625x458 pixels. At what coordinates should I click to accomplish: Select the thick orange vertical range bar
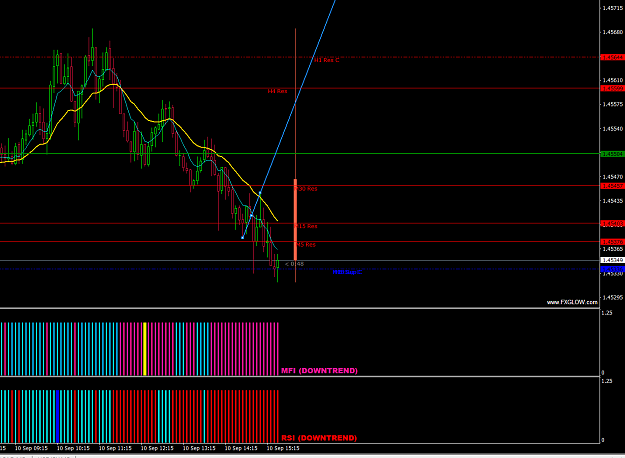tap(295, 220)
